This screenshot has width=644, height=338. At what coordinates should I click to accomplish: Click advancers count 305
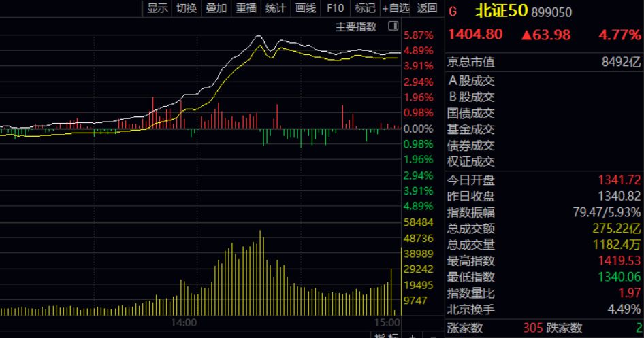coord(533,328)
